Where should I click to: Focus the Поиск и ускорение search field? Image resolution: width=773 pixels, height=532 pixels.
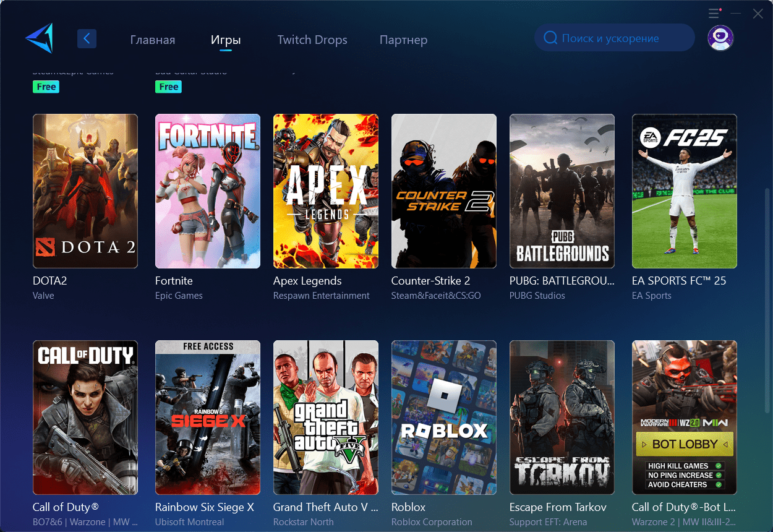point(615,38)
